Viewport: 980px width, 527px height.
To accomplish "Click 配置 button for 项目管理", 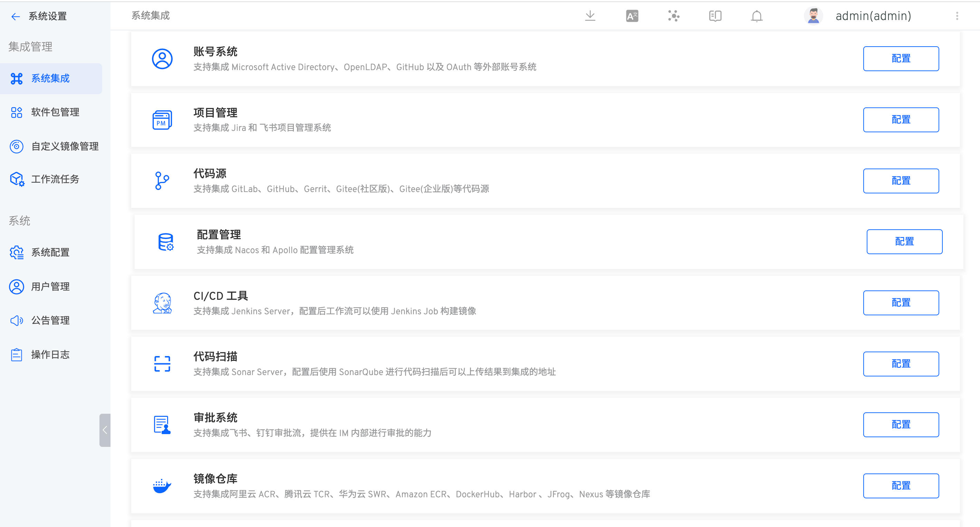I will (x=901, y=120).
